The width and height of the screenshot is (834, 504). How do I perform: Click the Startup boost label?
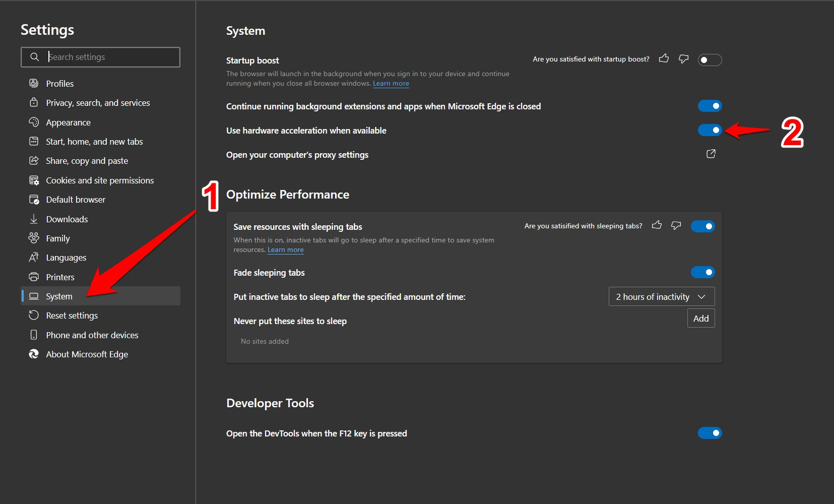(x=252, y=60)
